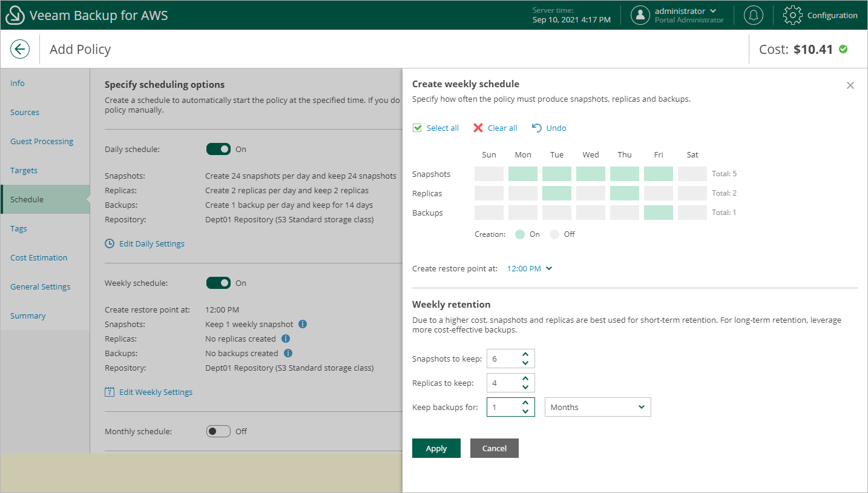Open the notifications bell
Viewport: 868px width, 493px height.
(x=753, y=15)
